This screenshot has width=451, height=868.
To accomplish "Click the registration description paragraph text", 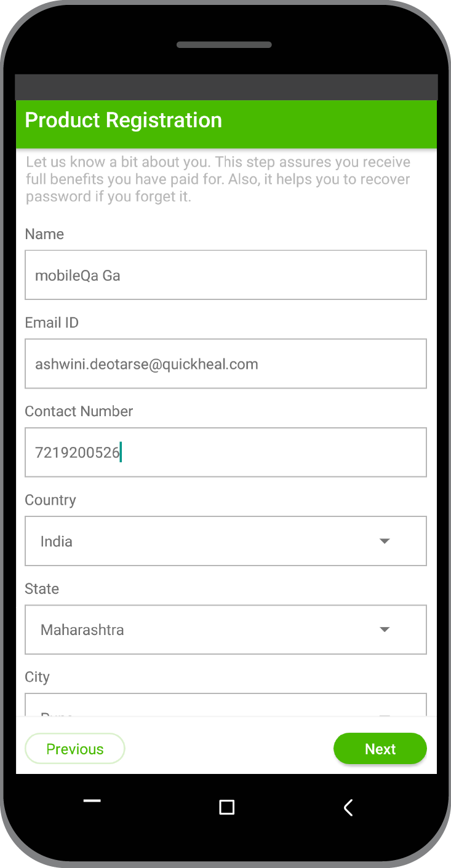I will pos(218,180).
